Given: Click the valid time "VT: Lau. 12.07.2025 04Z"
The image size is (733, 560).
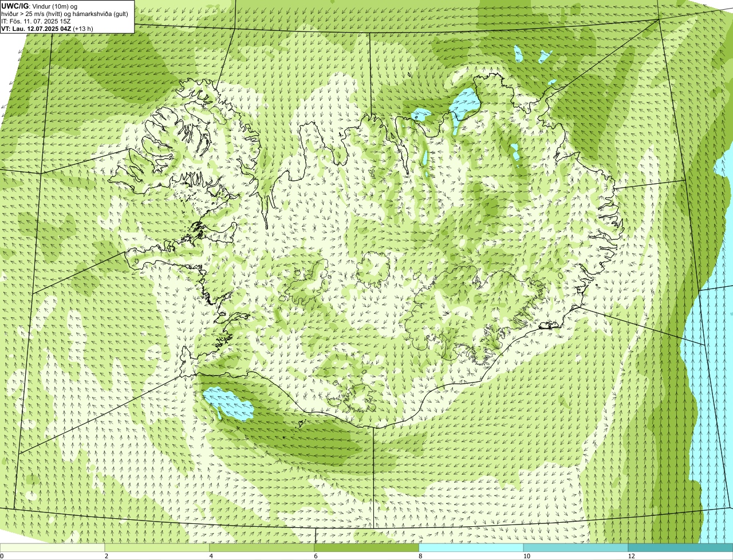Looking at the screenshot, I should click(x=37, y=28).
